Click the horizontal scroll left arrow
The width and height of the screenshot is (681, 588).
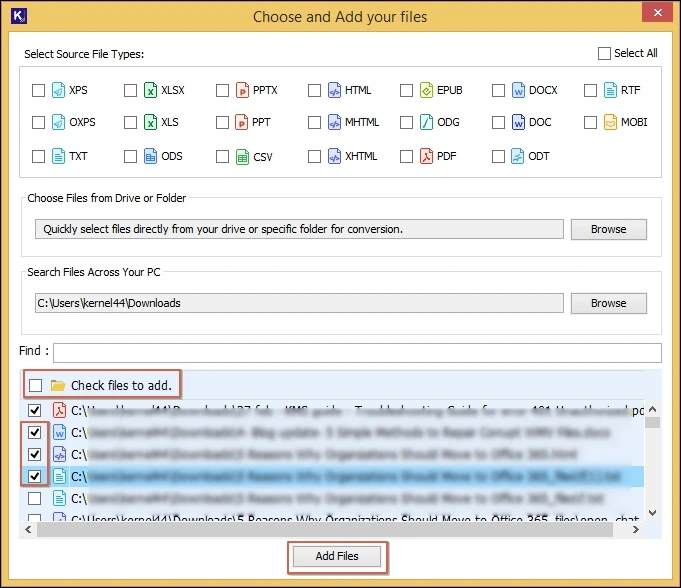pos(28,529)
